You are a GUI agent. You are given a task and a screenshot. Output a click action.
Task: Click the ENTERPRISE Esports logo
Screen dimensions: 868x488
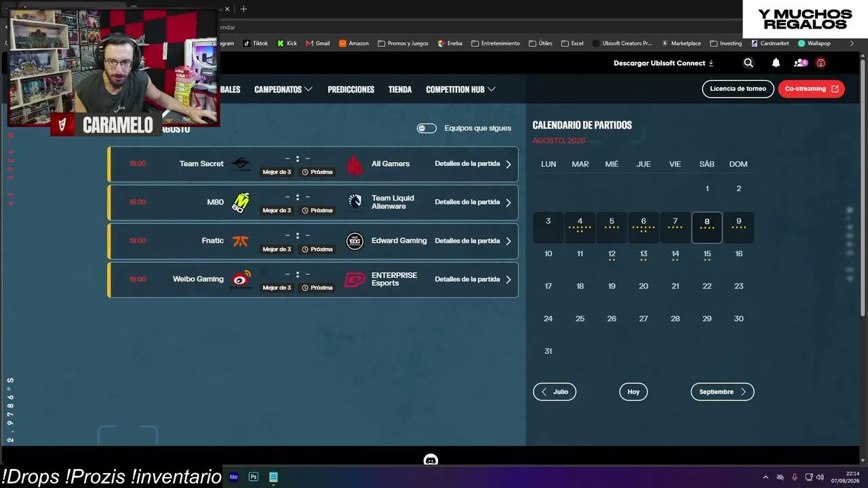[355, 279]
